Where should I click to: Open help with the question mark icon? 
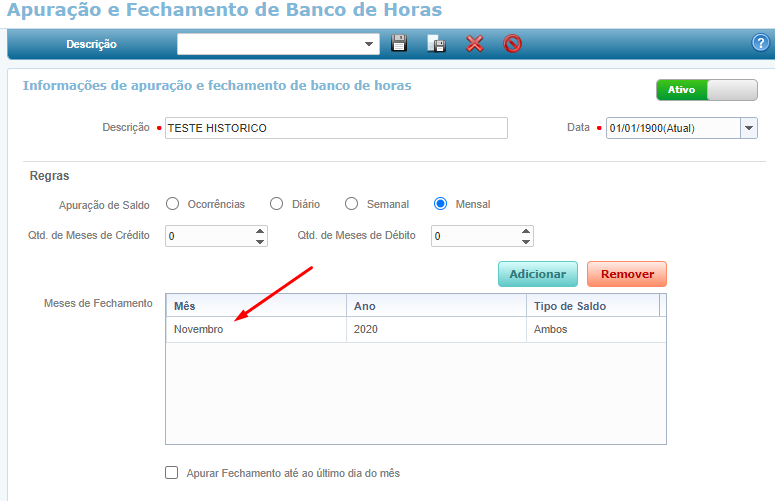tap(760, 43)
